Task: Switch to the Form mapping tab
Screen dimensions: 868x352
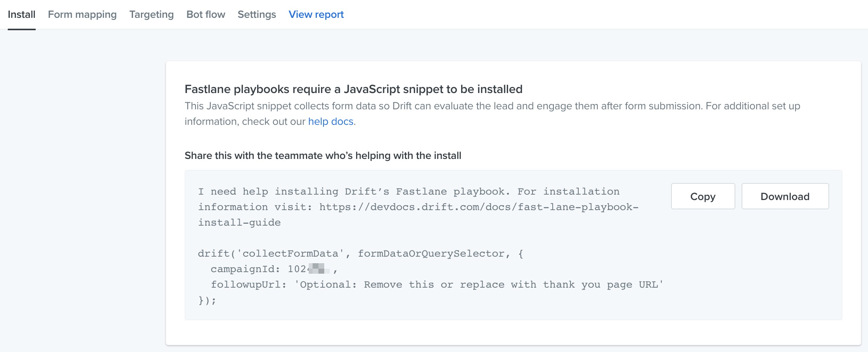Action: coord(82,14)
